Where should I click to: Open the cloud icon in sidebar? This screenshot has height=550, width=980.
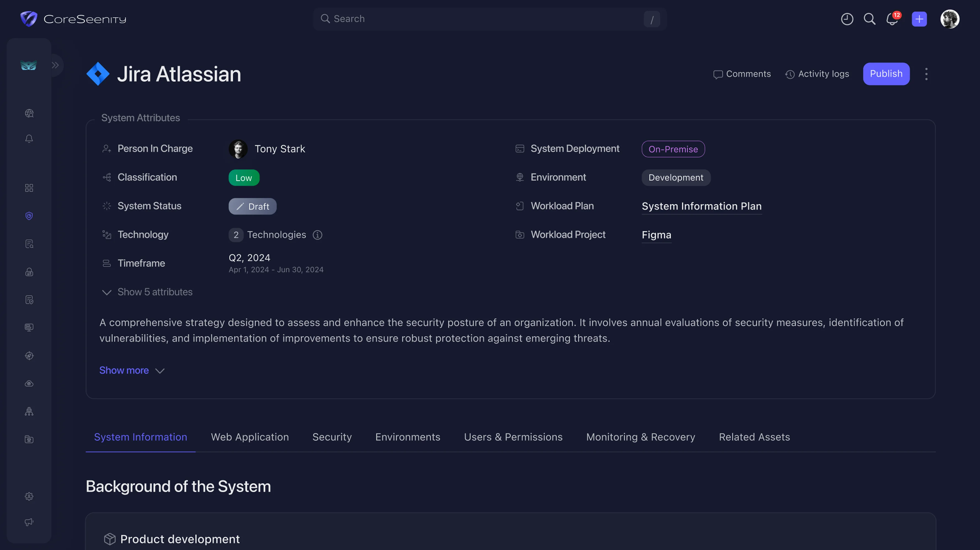(29, 384)
